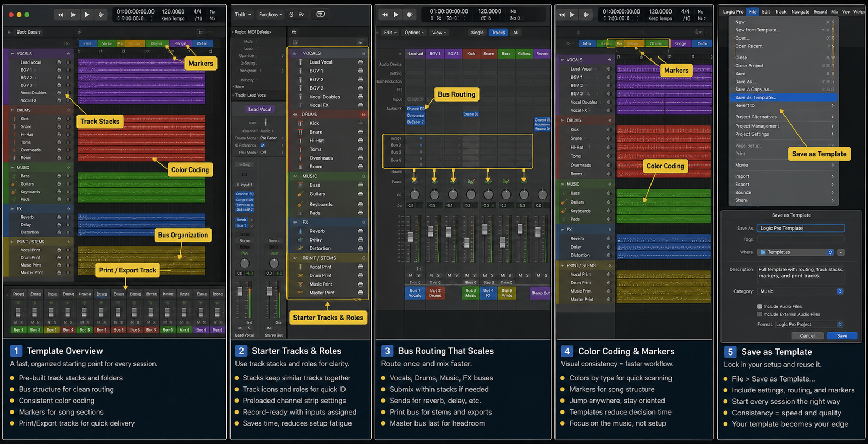This screenshot has height=444, width=868.
Task: Click Record in the Bus Routing mixer transport
Action: coord(410,15)
